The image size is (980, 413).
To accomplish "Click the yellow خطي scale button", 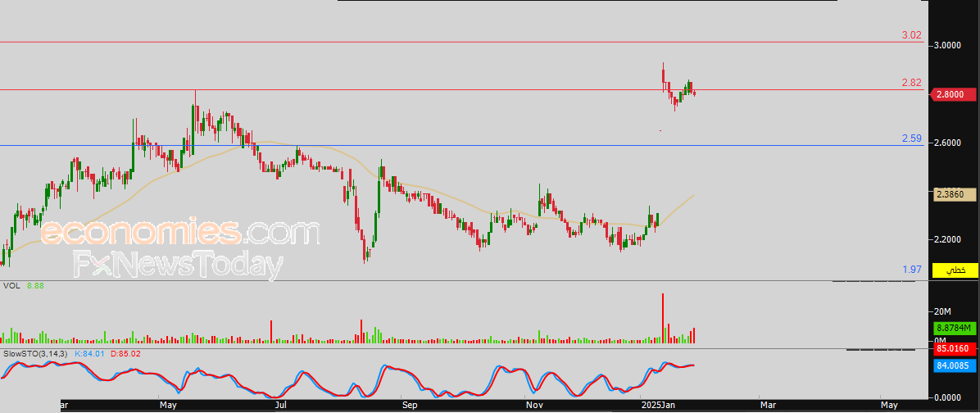I will [955, 270].
